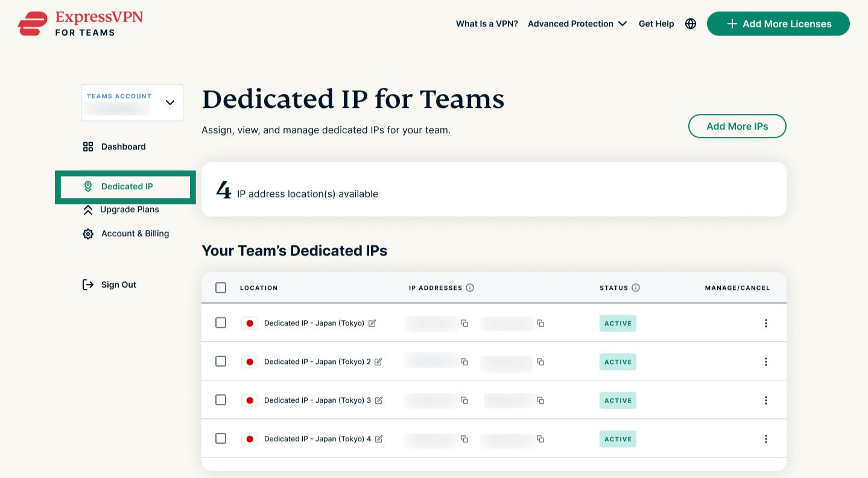Edit name of unnumbered Japan (Tokyo) dedicated IP
The image size is (868, 478).
pos(372,323)
